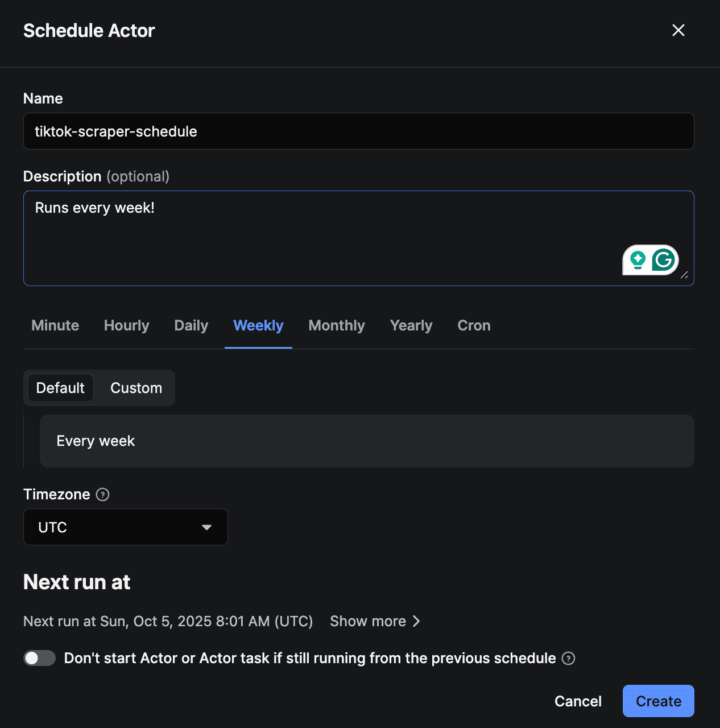Expand Show more under Next run at

(x=375, y=621)
